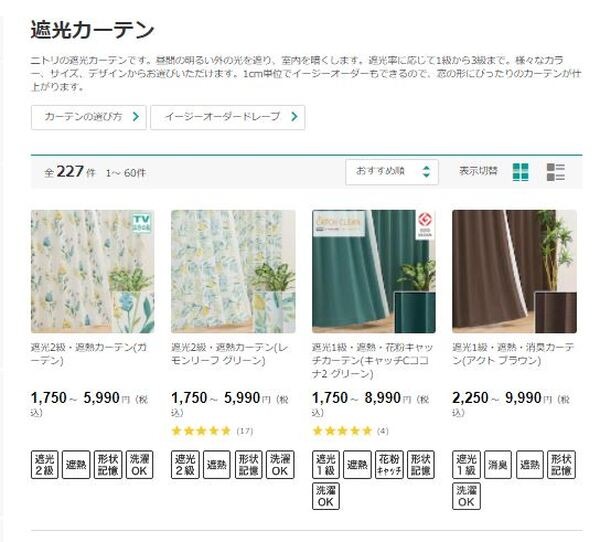Click 洗濯OK icon under レモンリーフ curtain
The width and height of the screenshot is (600, 542).
point(280,465)
